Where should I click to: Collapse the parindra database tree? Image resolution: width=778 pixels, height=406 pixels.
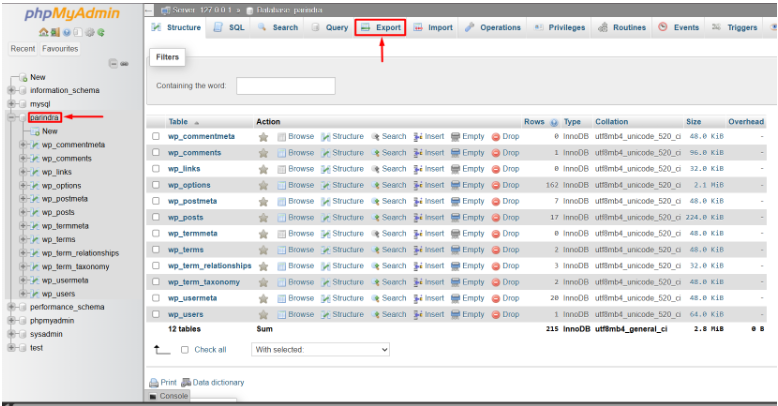[x=11, y=117]
